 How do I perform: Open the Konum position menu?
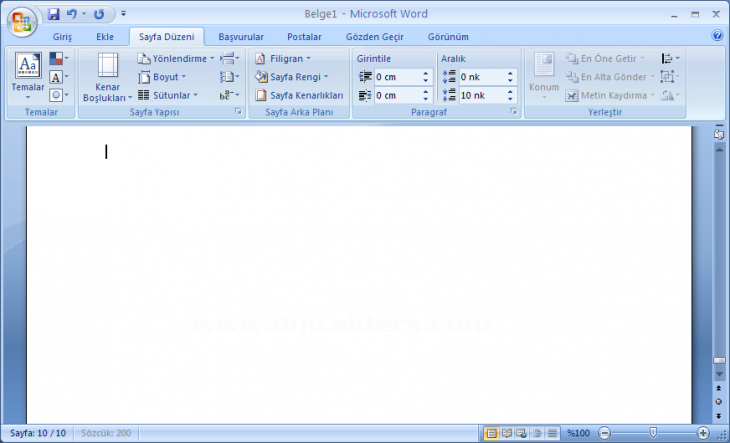point(544,76)
